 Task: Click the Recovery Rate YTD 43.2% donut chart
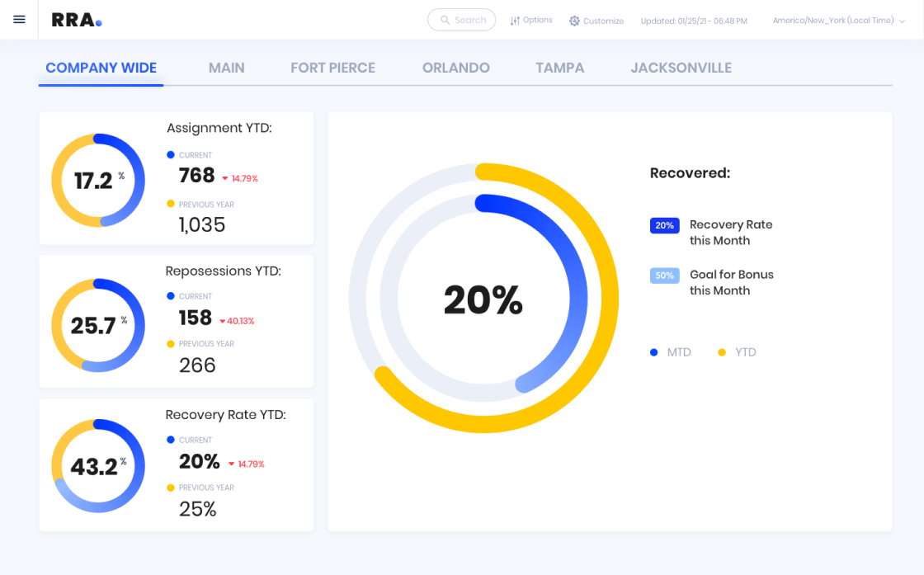(98, 466)
